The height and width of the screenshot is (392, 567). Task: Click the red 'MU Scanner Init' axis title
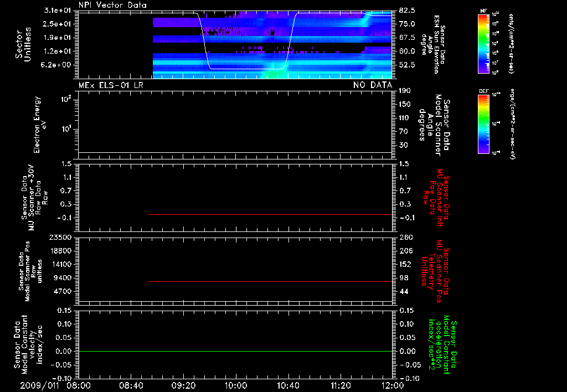click(436, 198)
